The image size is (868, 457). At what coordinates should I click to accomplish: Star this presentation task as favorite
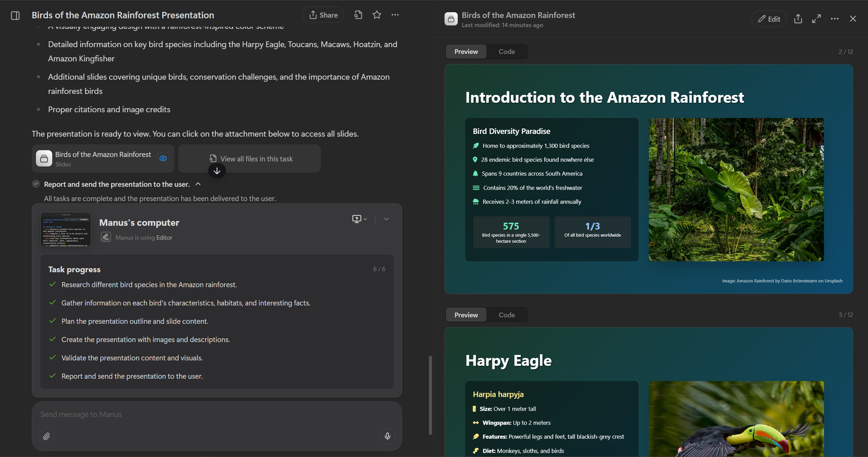point(377,15)
